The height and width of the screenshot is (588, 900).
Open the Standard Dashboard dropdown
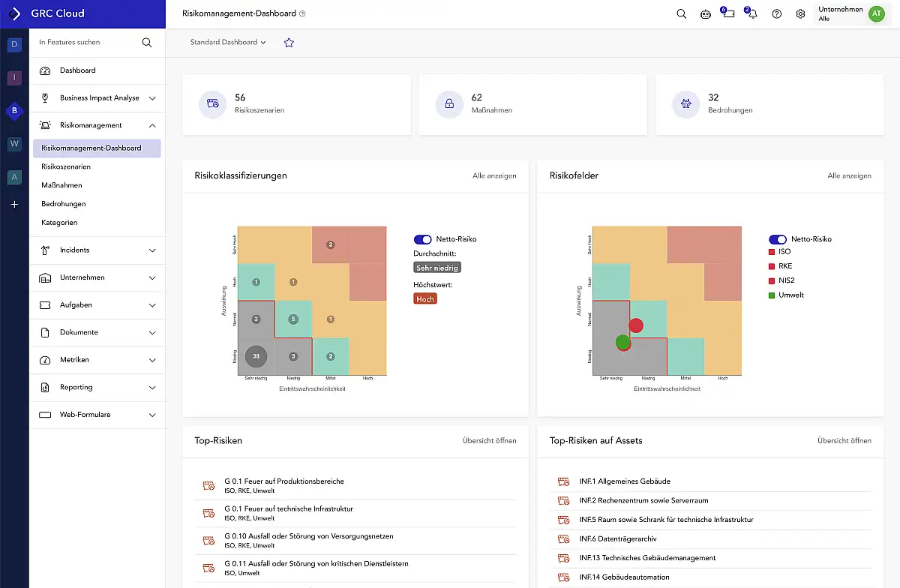228,43
